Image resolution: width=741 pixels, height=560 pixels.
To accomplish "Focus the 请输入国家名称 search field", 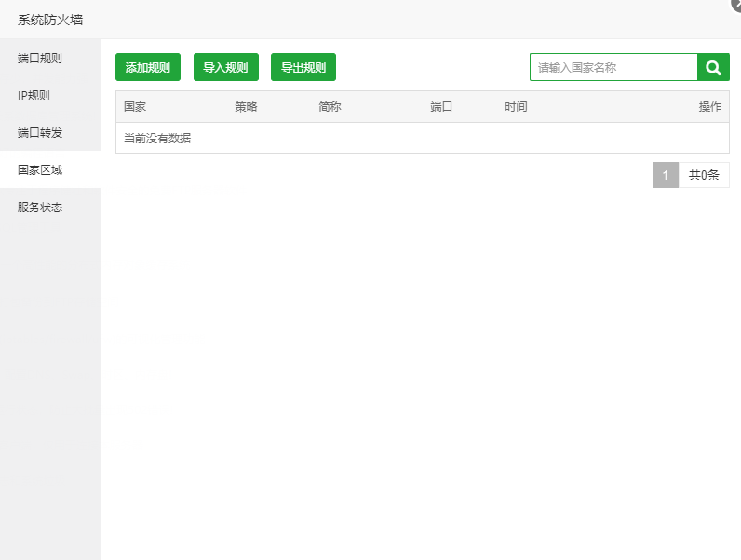I will click(613, 67).
